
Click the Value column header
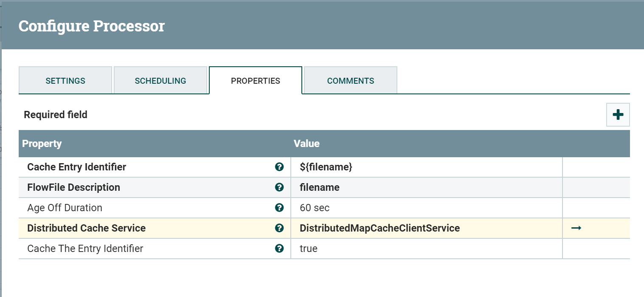pyautogui.click(x=307, y=144)
